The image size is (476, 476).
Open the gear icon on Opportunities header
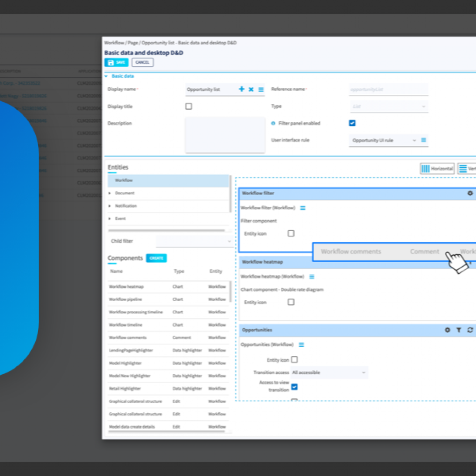447,330
